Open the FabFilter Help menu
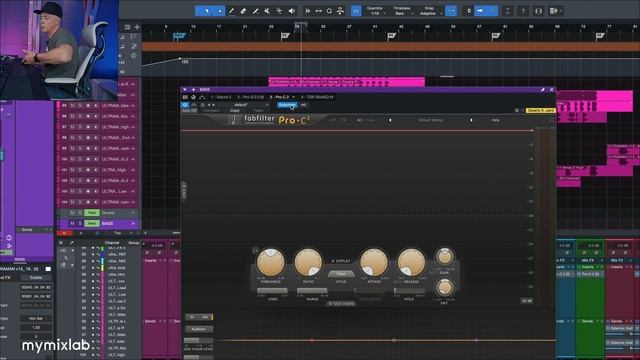Image resolution: width=640 pixels, height=360 pixels. tap(496, 120)
